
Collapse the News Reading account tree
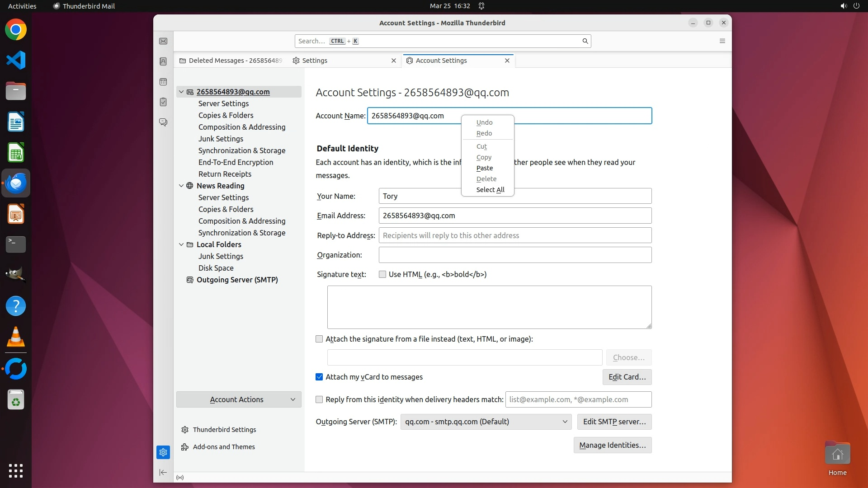click(x=181, y=186)
